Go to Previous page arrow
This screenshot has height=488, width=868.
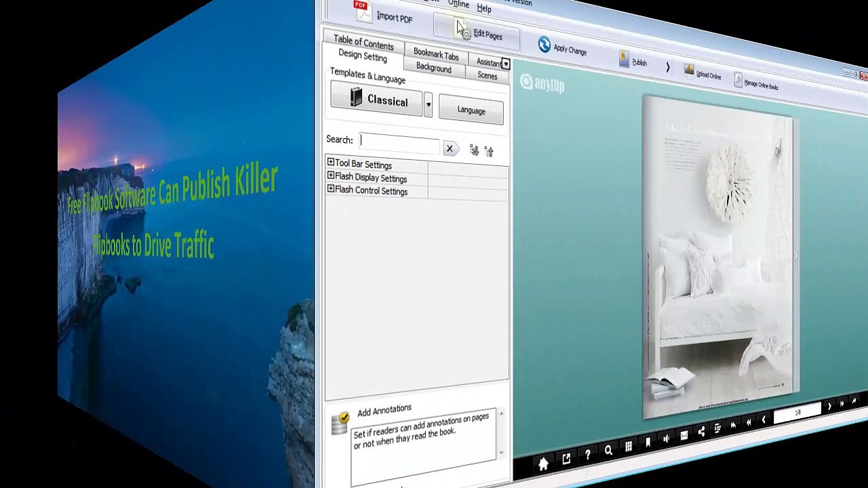pyautogui.click(x=763, y=420)
